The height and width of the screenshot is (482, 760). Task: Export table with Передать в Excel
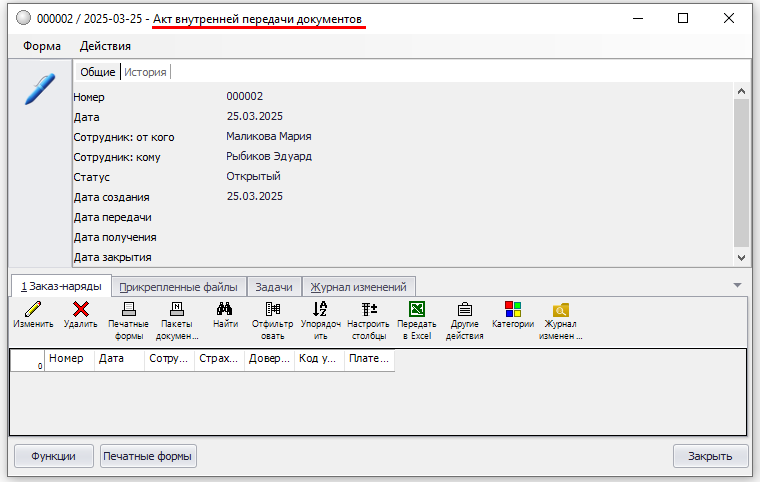tap(416, 310)
